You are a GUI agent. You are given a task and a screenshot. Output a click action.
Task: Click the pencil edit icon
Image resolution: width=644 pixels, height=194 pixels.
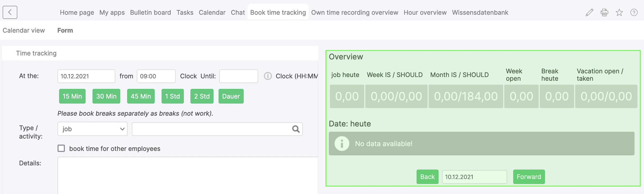coord(589,12)
